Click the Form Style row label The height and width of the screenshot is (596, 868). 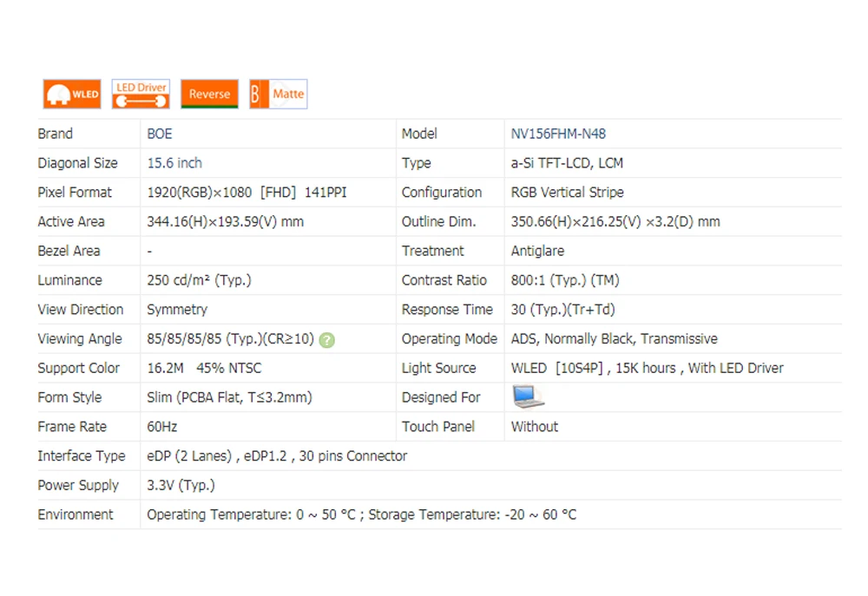(x=69, y=398)
